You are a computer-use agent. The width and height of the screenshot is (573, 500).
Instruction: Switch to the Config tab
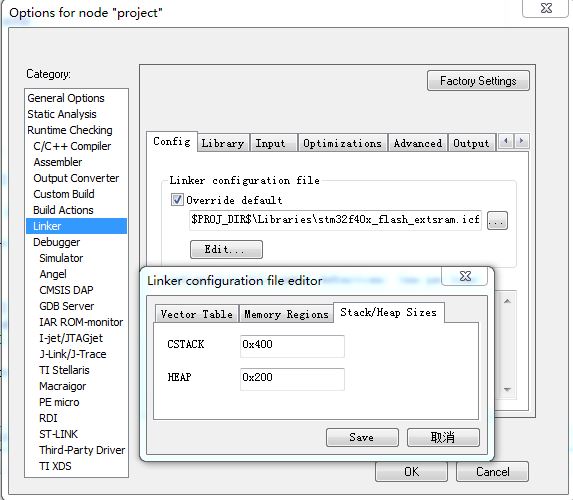[172, 141]
